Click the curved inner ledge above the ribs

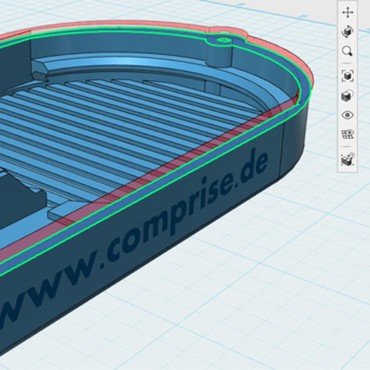[150, 66]
